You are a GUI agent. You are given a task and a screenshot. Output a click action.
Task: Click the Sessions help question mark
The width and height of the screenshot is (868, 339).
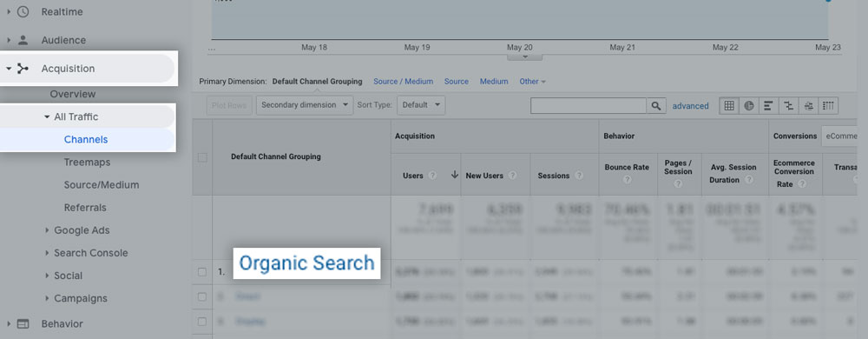[578, 175]
